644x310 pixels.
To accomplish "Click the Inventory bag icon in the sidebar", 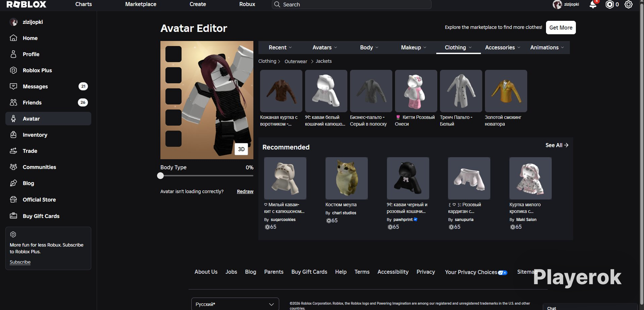I will (x=13, y=135).
